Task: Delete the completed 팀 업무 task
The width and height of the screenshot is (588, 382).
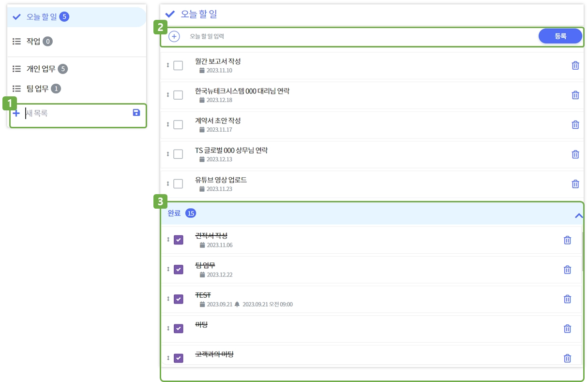Action: point(568,270)
